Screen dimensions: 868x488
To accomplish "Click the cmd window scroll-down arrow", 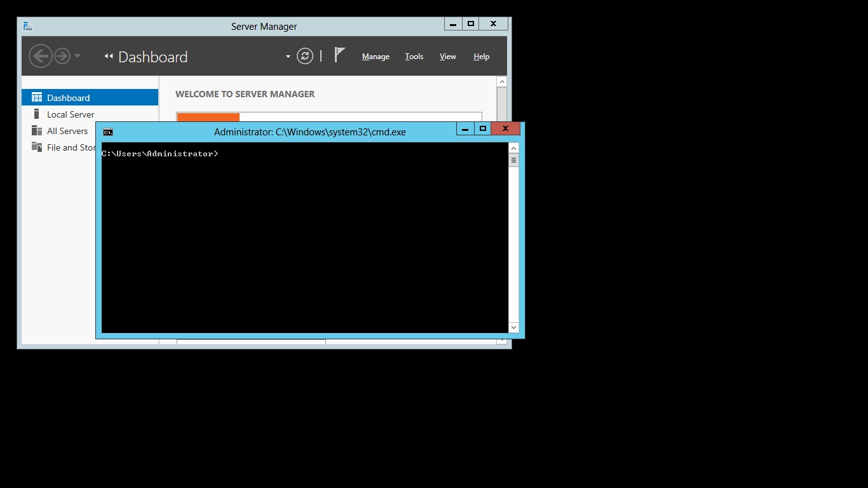I will click(513, 327).
